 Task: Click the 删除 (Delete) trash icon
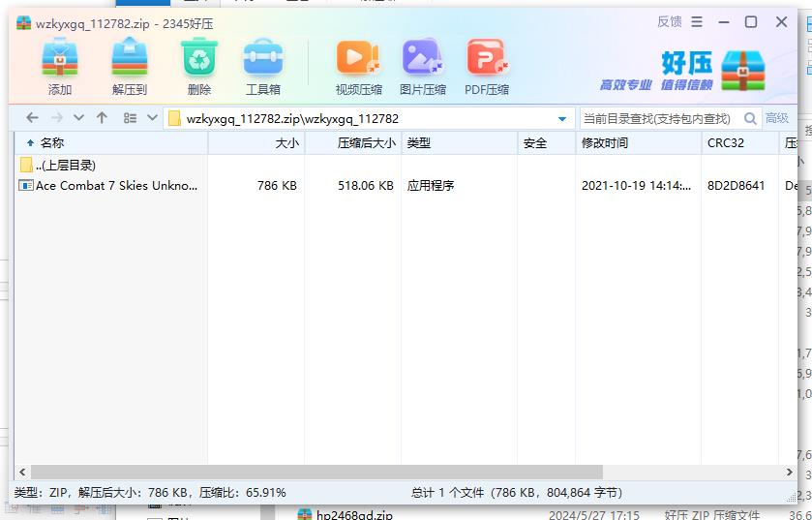(199, 58)
